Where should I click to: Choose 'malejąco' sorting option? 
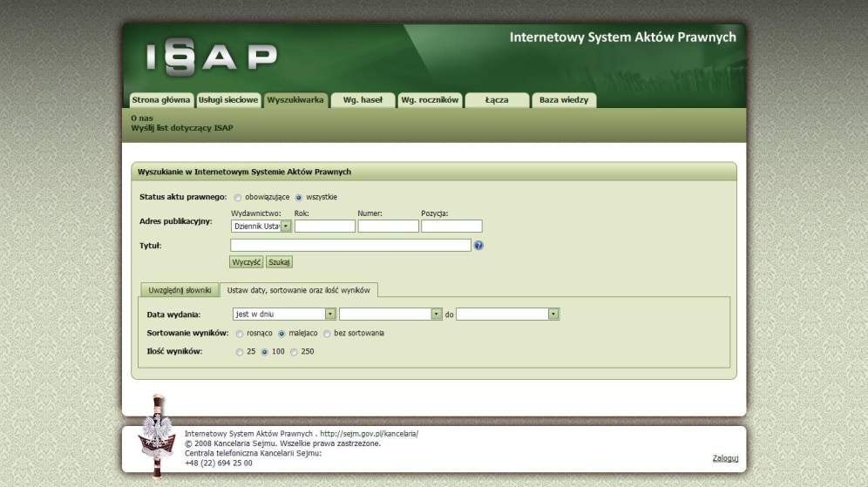(281, 334)
